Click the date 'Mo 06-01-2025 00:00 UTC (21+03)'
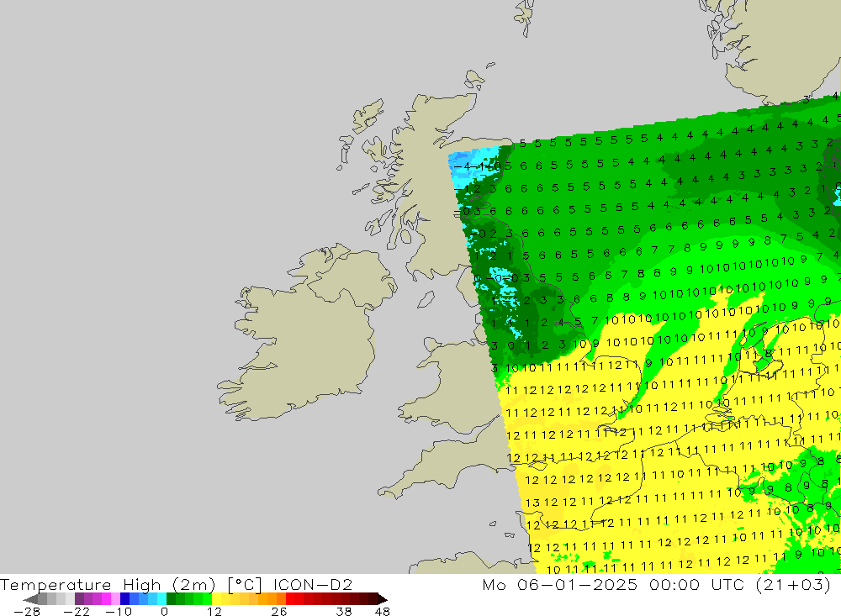Image resolution: width=841 pixels, height=616 pixels. pyautogui.click(x=657, y=584)
